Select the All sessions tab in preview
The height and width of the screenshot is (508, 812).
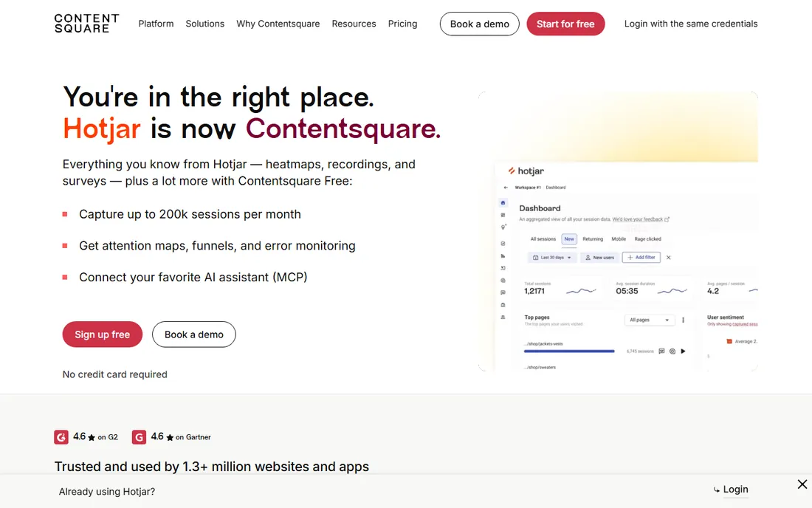[x=543, y=238]
